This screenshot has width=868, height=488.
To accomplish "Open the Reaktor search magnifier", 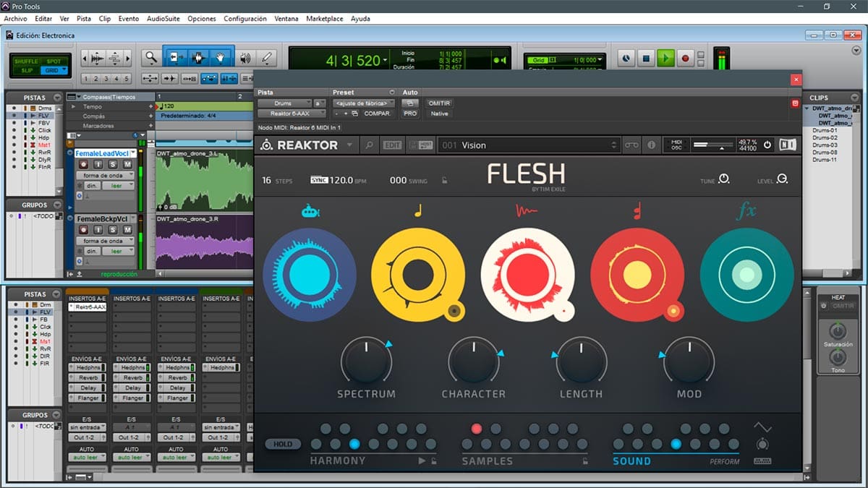I will pos(369,145).
